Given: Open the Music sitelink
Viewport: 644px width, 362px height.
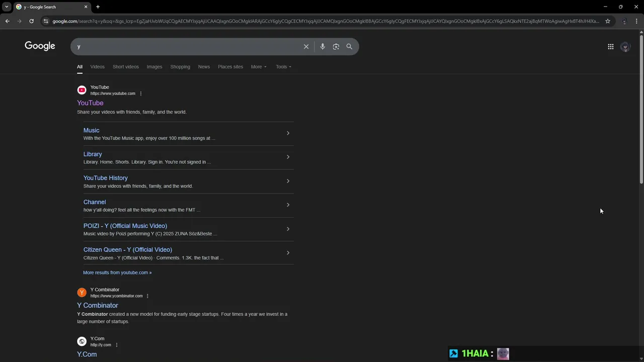Looking at the screenshot, I should tap(91, 130).
